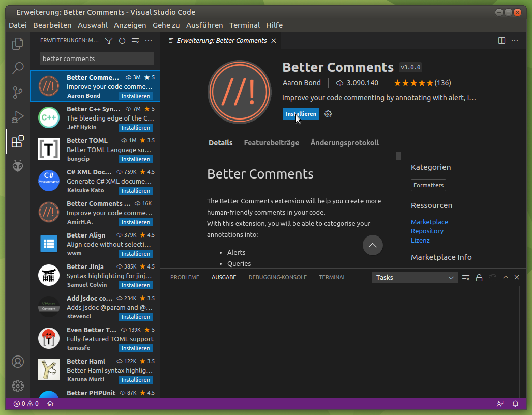532x415 pixels.
Task: Open the Datei menu
Action: (x=18, y=25)
